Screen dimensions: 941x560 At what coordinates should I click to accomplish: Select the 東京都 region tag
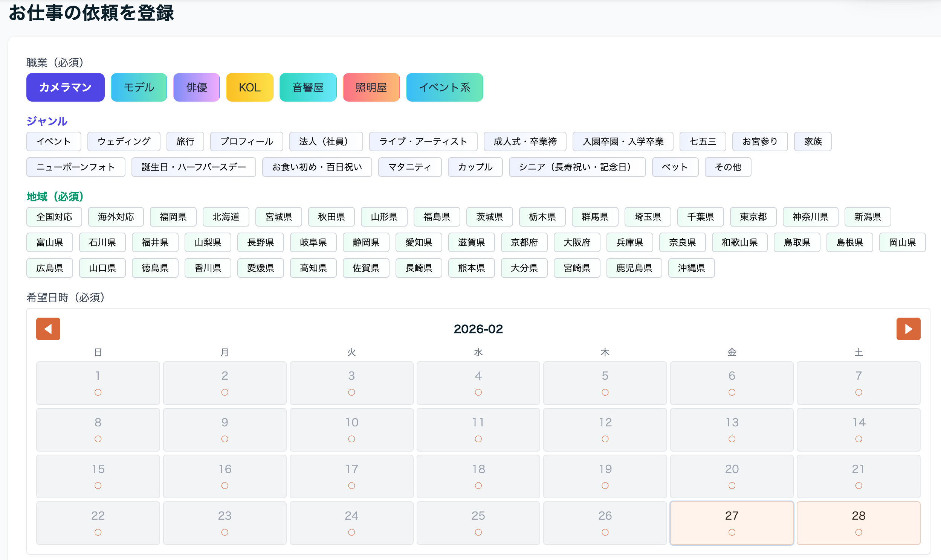point(753,217)
